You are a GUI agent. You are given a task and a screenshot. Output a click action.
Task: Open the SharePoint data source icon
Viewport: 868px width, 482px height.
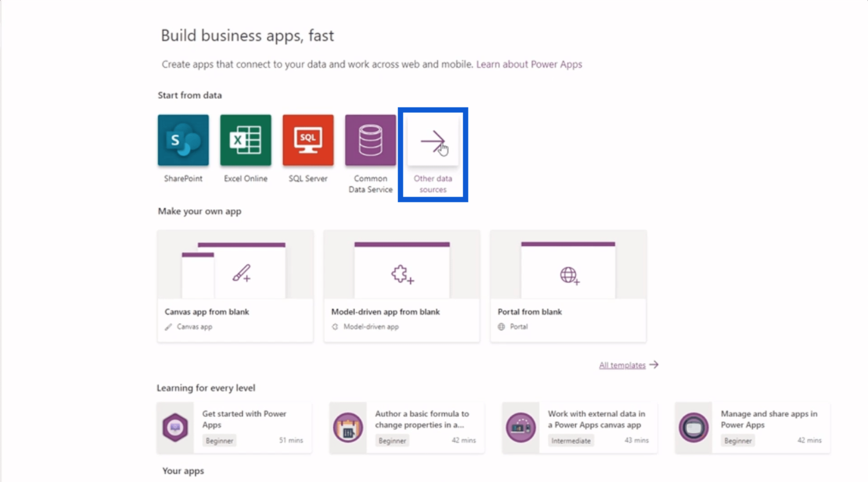point(183,140)
